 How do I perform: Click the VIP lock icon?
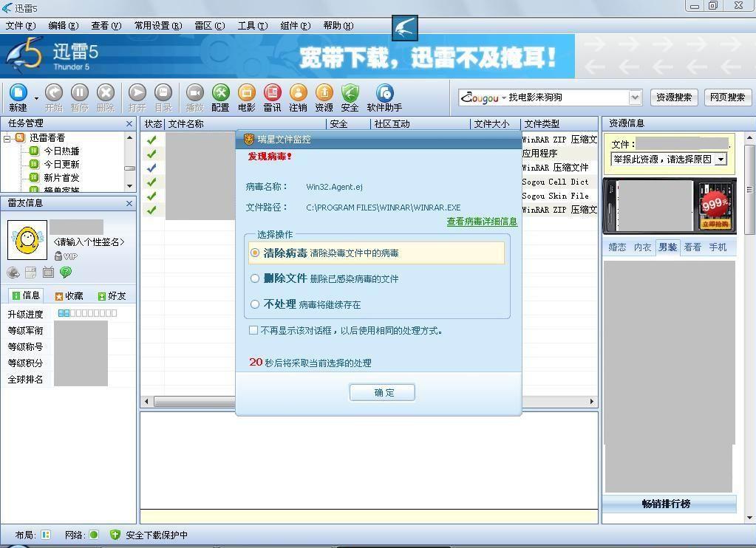(58, 256)
